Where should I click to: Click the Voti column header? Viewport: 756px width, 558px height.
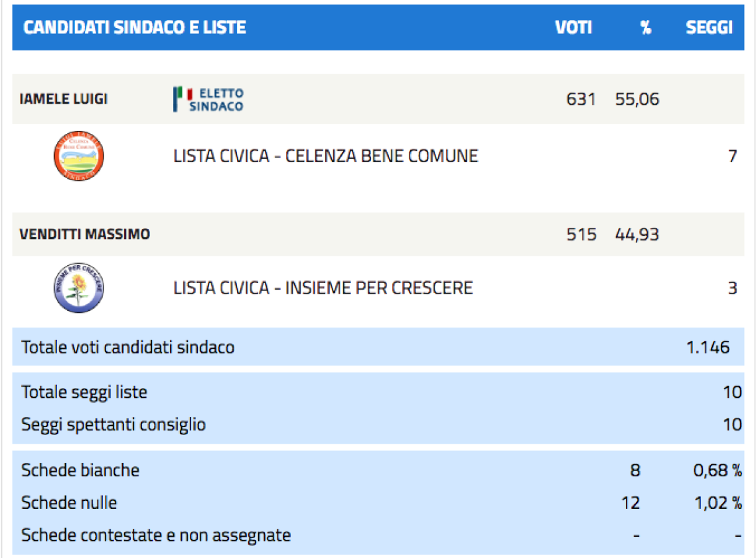pyautogui.click(x=573, y=27)
